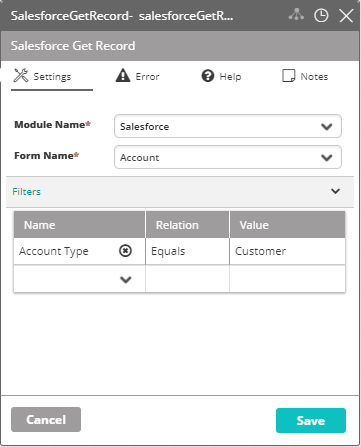Click the empty Relation cell in new row
The image size is (361, 447).
click(187, 279)
